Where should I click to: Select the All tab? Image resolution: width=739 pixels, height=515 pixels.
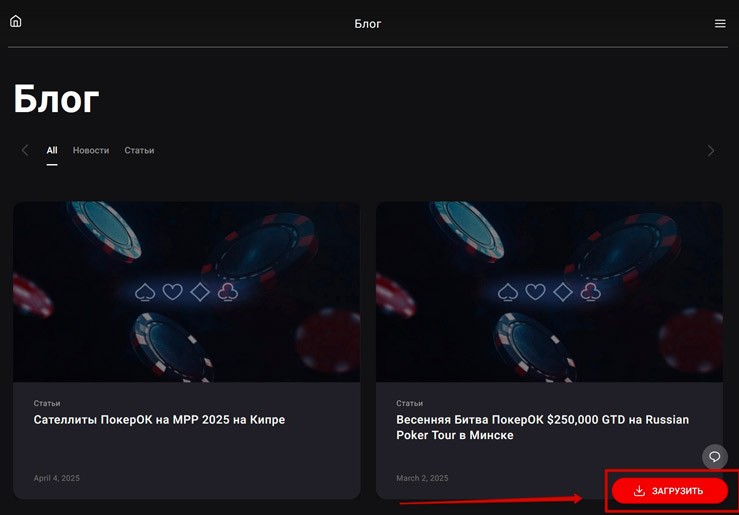coord(52,150)
